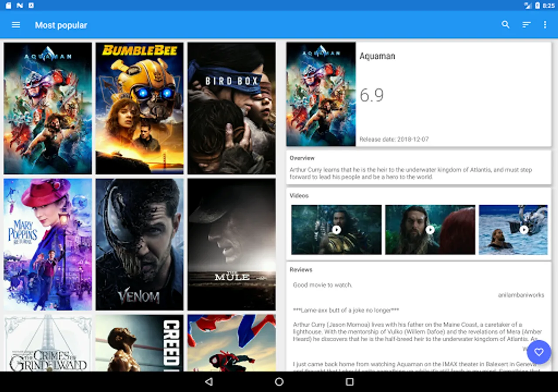This screenshot has height=392, width=558.
Task: Click the 8:25 status bar clock
Action: coord(548,5)
